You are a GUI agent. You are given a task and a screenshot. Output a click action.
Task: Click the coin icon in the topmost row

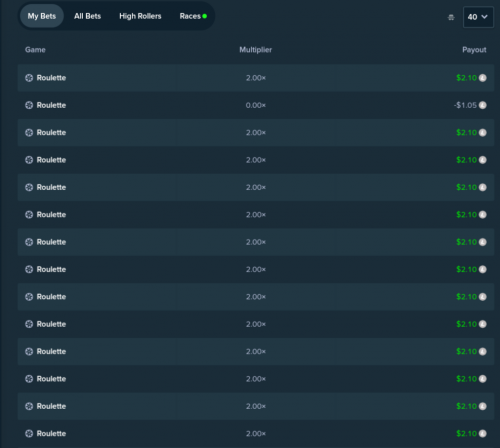[x=483, y=78]
